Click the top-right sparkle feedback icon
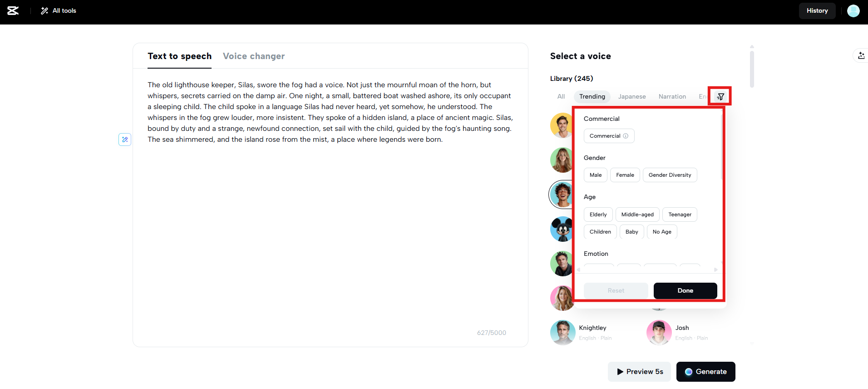The height and width of the screenshot is (389, 868). pos(861,55)
